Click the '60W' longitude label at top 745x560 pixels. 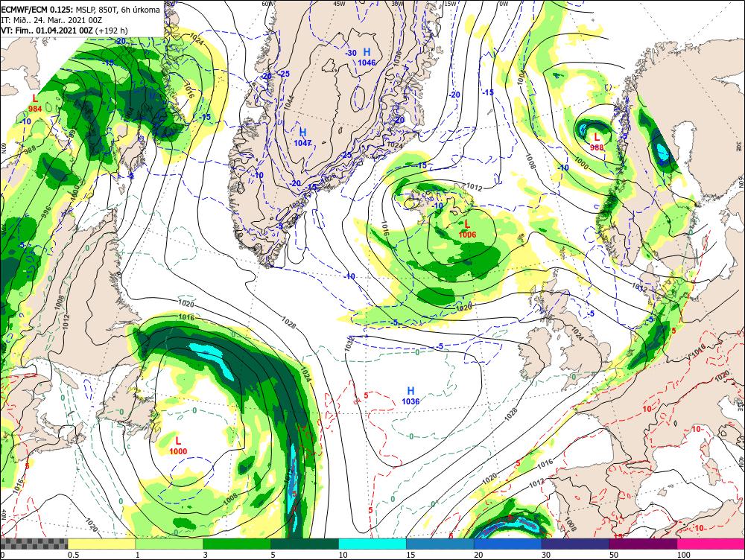pos(267,4)
